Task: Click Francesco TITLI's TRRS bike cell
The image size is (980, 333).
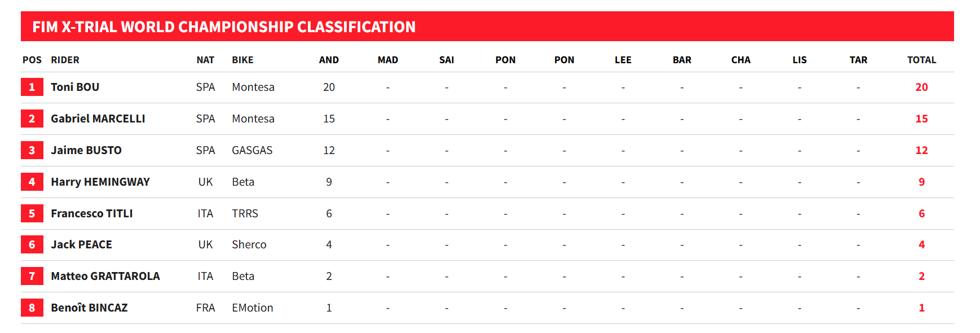Action: coord(245,214)
